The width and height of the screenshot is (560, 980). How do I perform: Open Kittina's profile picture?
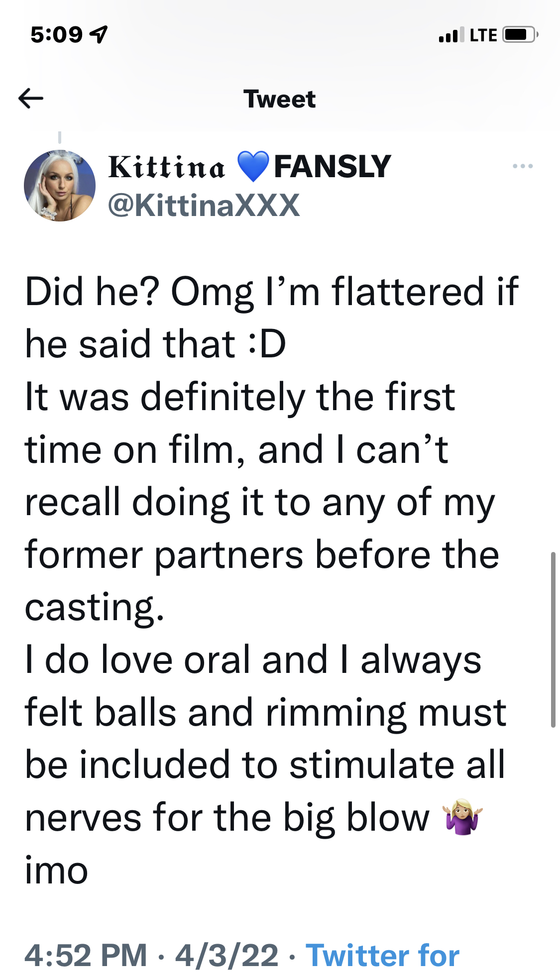coord(60,186)
